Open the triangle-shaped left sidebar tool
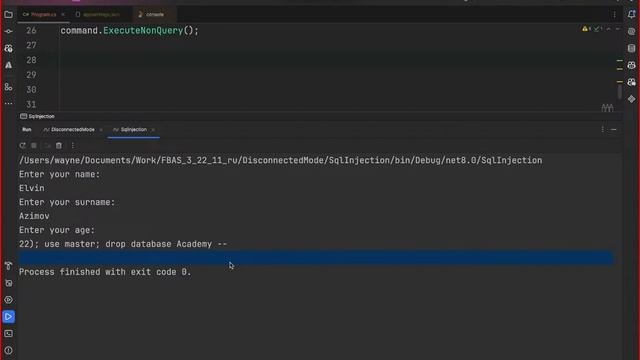640x360 pixels. (x=8, y=65)
